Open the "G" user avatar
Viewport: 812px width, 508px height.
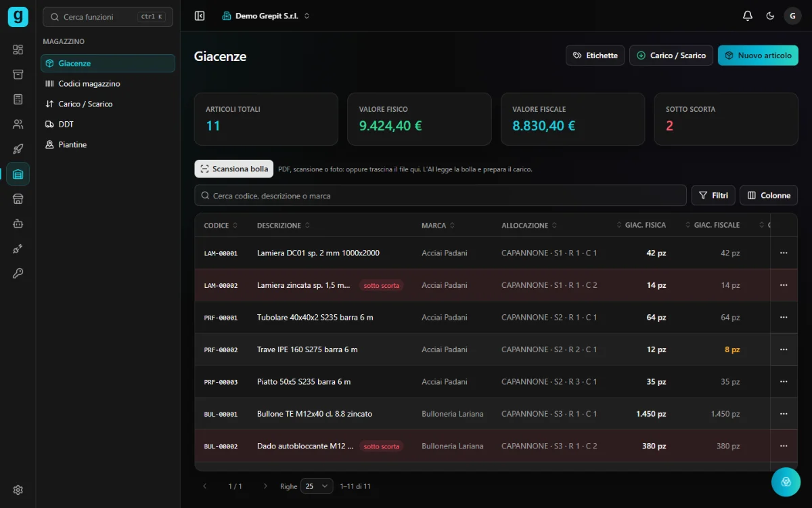pyautogui.click(x=792, y=16)
